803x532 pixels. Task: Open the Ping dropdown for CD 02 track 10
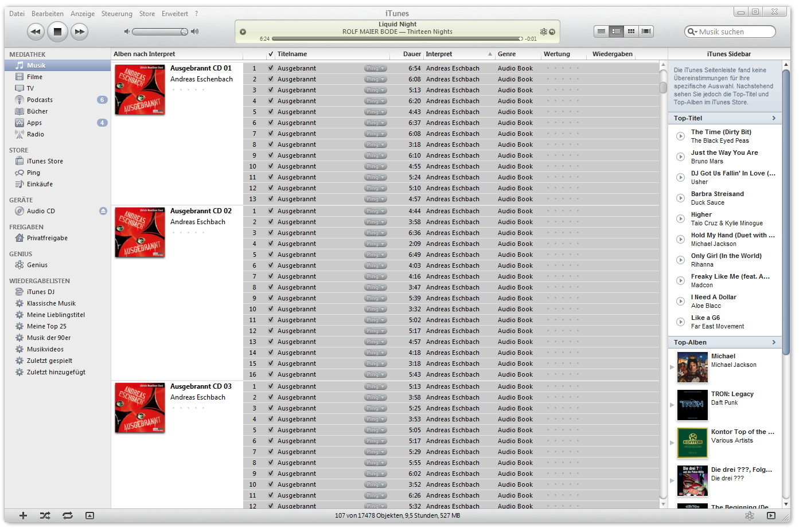click(375, 309)
